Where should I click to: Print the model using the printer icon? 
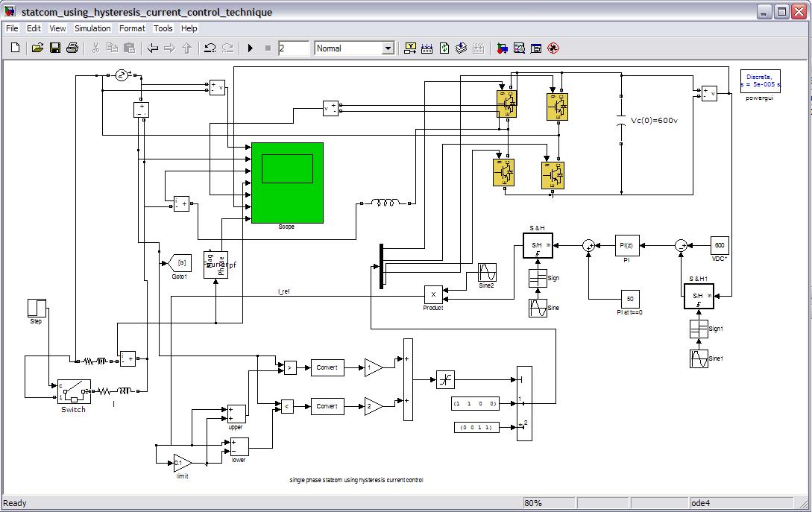72,48
